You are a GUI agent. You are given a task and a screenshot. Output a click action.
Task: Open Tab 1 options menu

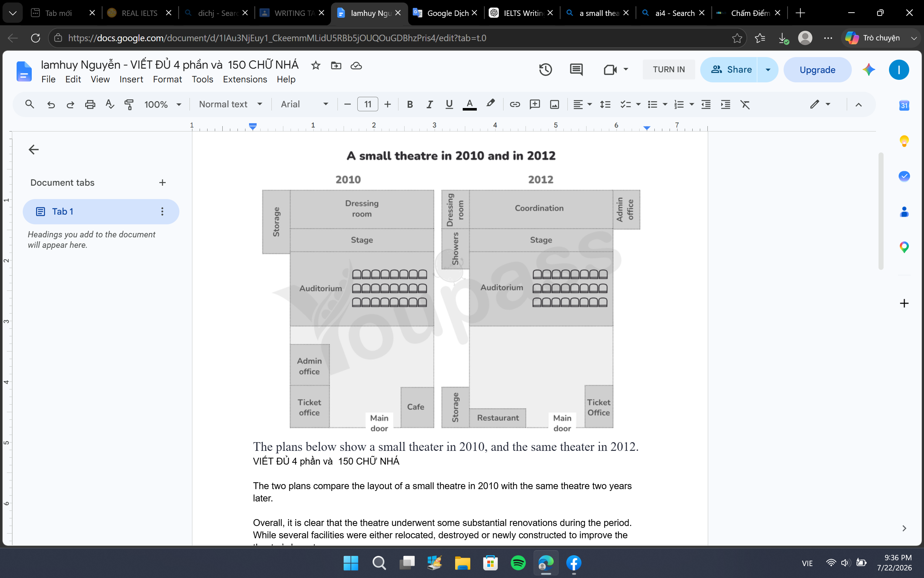click(x=162, y=211)
